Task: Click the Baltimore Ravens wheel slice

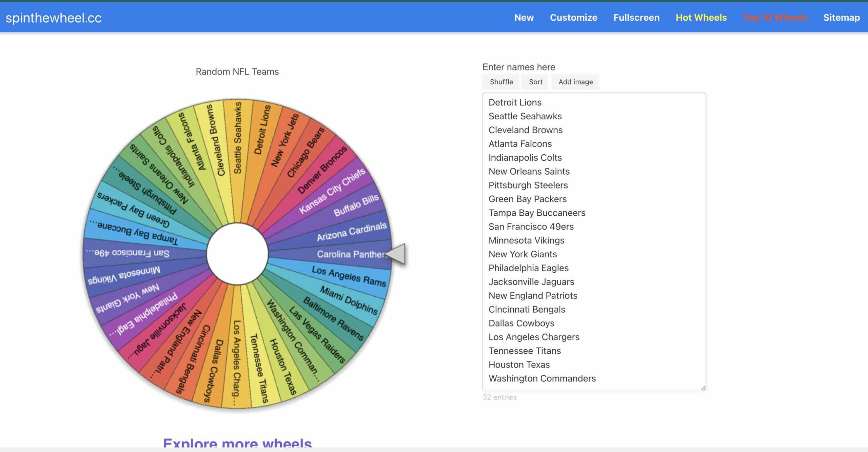Action: (333, 319)
